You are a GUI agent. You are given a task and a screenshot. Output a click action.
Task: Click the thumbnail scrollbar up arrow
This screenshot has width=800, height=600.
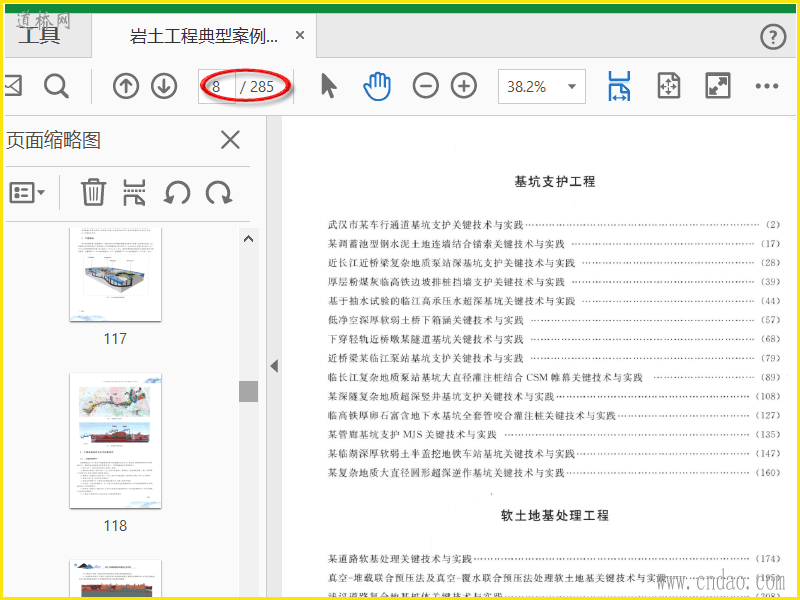[x=248, y=239]
